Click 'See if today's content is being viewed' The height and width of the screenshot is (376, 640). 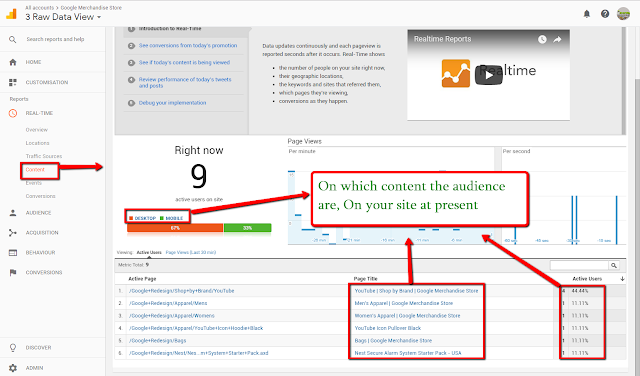pos(184,62)
